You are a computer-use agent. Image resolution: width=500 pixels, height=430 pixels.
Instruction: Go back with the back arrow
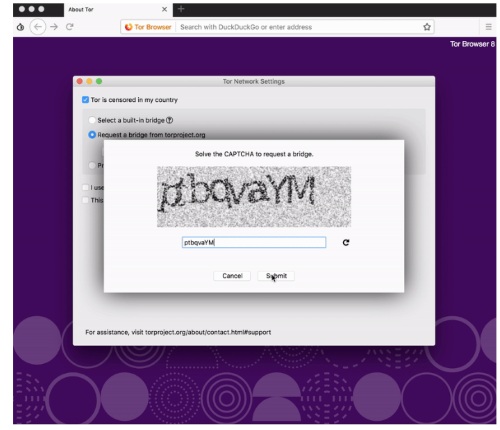[x=38, y=27]
